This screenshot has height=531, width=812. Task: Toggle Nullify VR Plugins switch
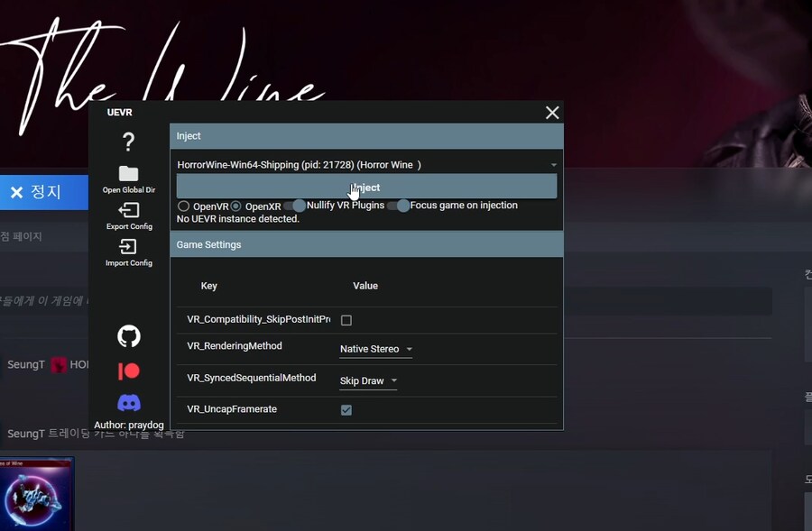click(x=294, y=206)
